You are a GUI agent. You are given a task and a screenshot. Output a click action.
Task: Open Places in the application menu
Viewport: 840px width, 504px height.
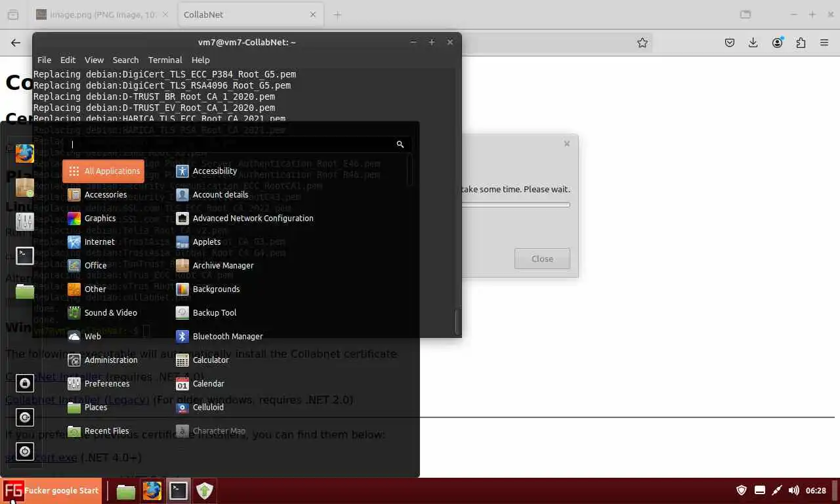coord(103,408)
